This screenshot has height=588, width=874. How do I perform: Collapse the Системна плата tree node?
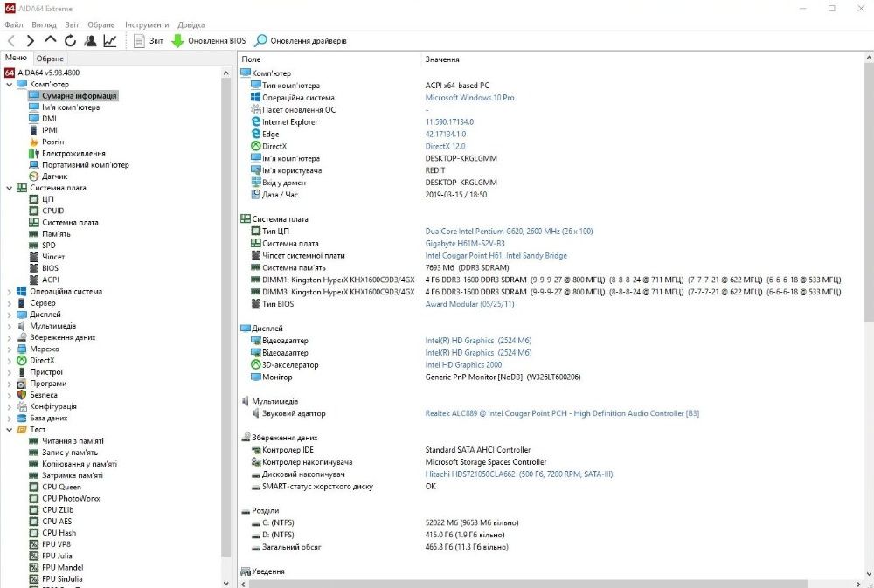click(9, 188)
